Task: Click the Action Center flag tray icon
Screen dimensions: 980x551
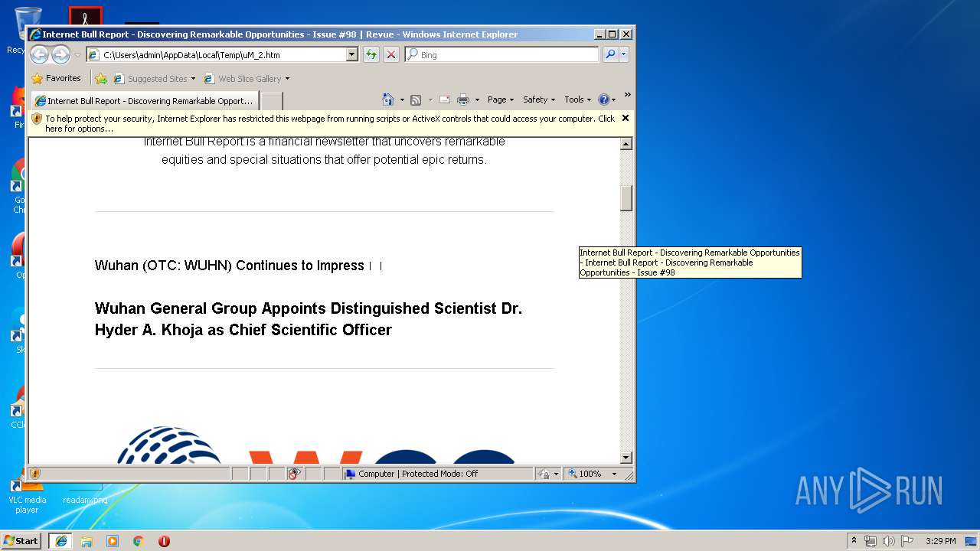Action: coord(907,541)
